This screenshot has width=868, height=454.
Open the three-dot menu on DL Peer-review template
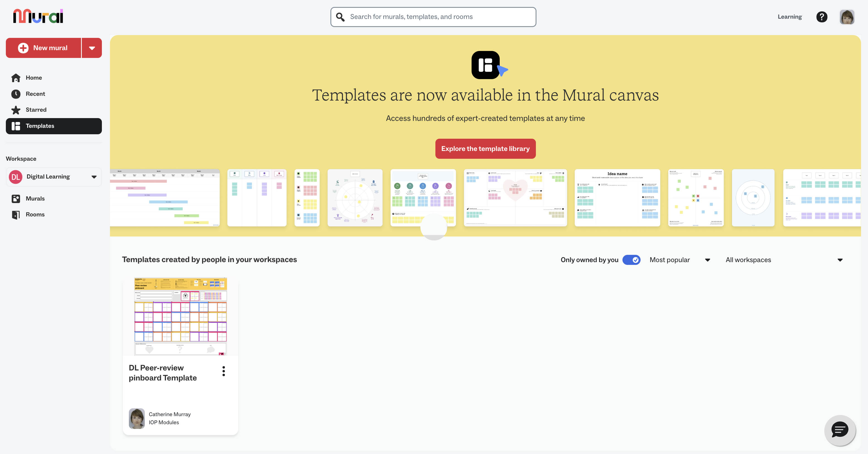[x=223, y=371]
